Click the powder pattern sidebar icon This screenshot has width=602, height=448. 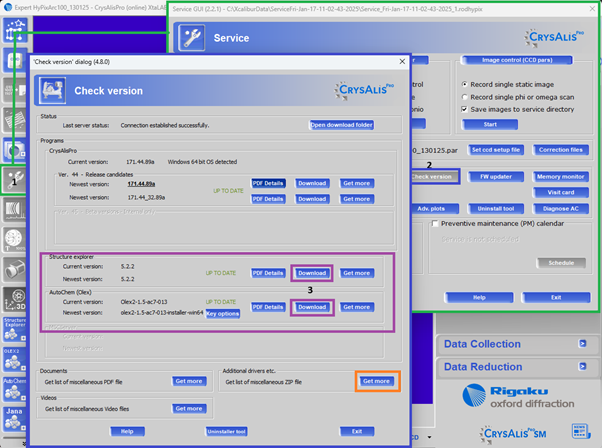coord(15,210)
